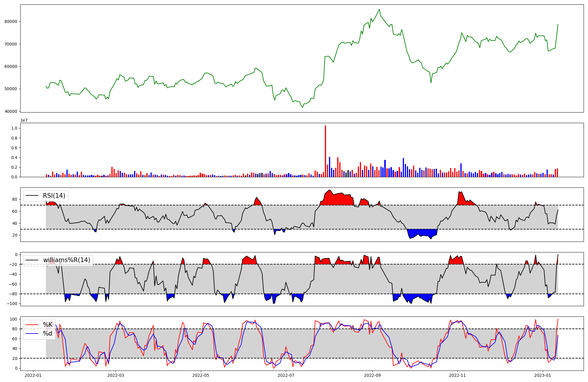Click the williams%R(14) legend label
The width and height of the screenshot is (588, 382).
(x=66, y=260)
